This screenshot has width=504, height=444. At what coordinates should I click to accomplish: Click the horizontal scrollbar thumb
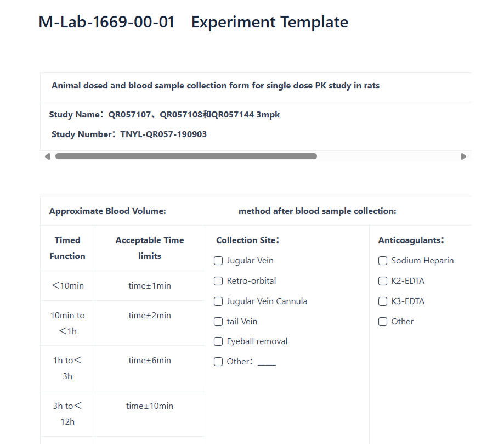186,156
